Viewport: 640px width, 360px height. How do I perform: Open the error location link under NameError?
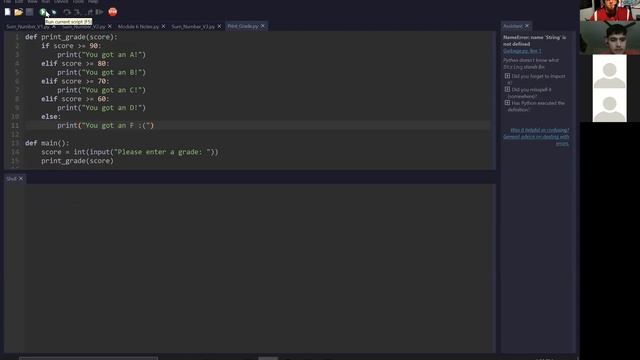coord(522,51)
